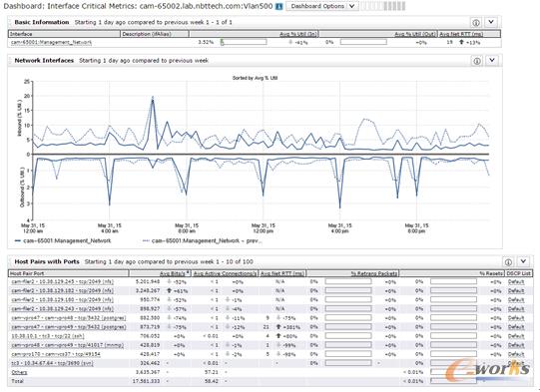This screenshot has height=392, width=540.
Task: Open cam-pro170 tcp/49154 host pair link
Action: click(x=56, y=354)
